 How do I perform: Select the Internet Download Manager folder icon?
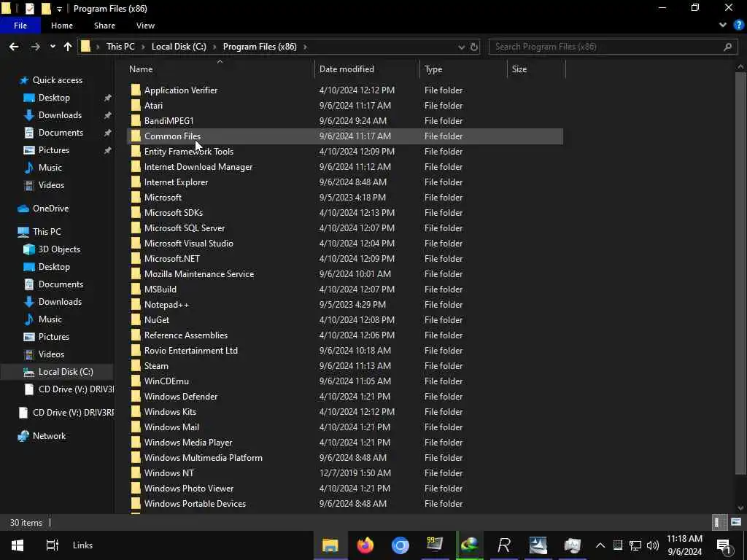136,167
